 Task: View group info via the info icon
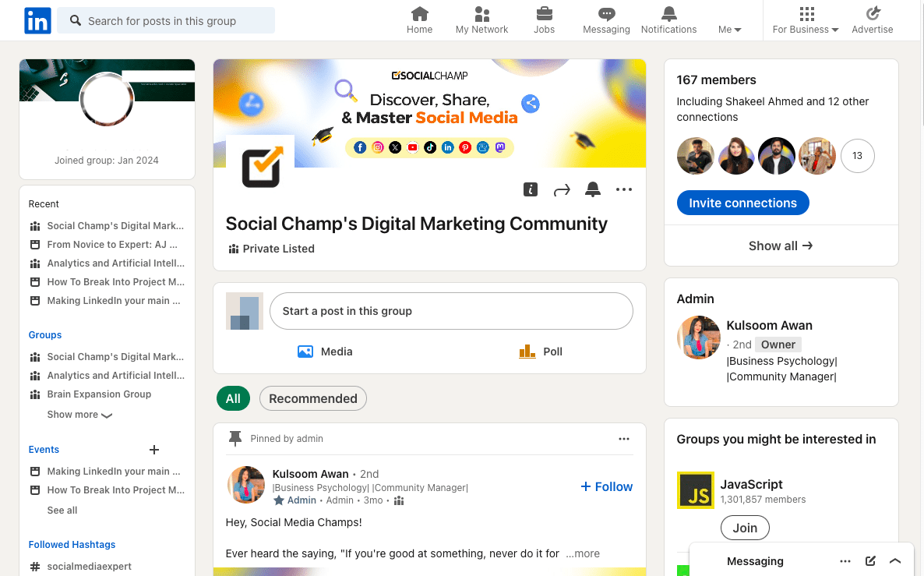point(531,189)
